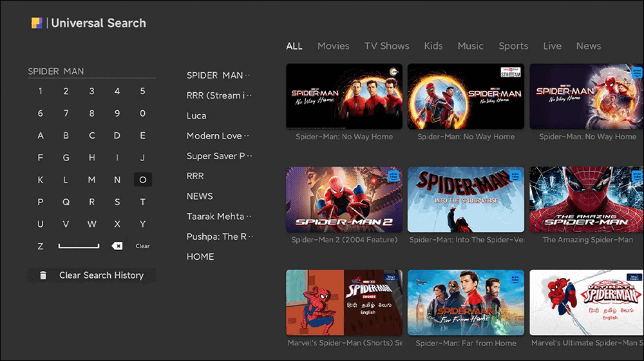Open second No Way Home thumbnail with STREAM badge
The image size is (644, 361).
point(466,96)
